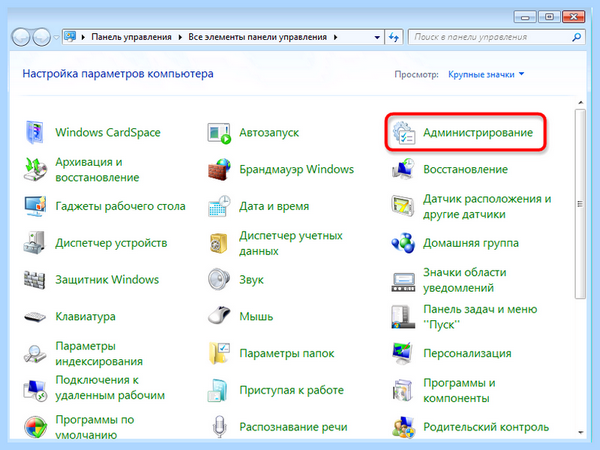Open the Администрирование icon

(404, 133)
